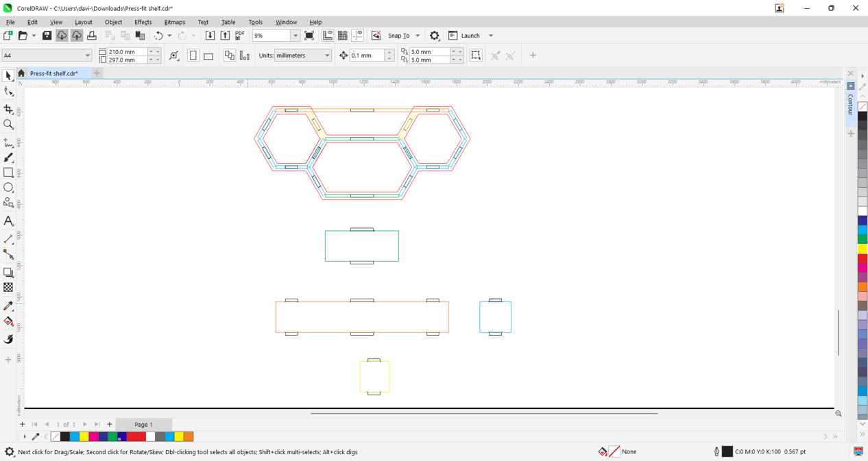868x461 pixels.
Task: Click Publish to PDF icon
Action: coord(240,36)
